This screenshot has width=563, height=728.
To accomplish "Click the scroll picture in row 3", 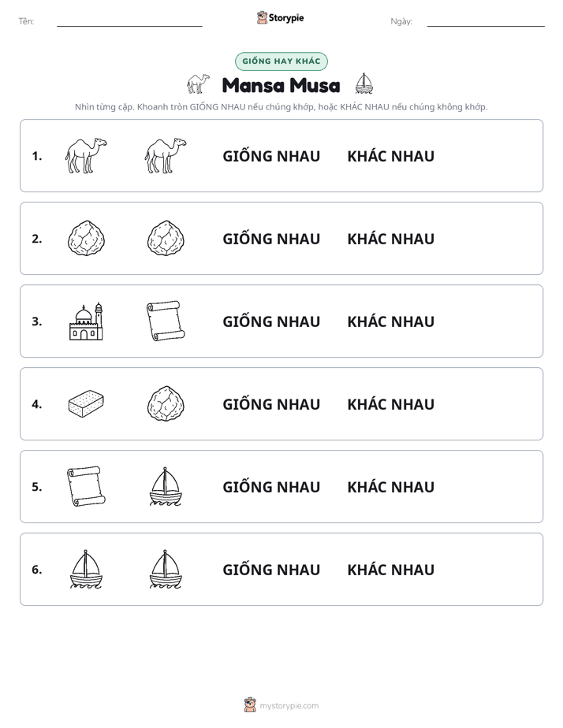I will pos(166,321).
